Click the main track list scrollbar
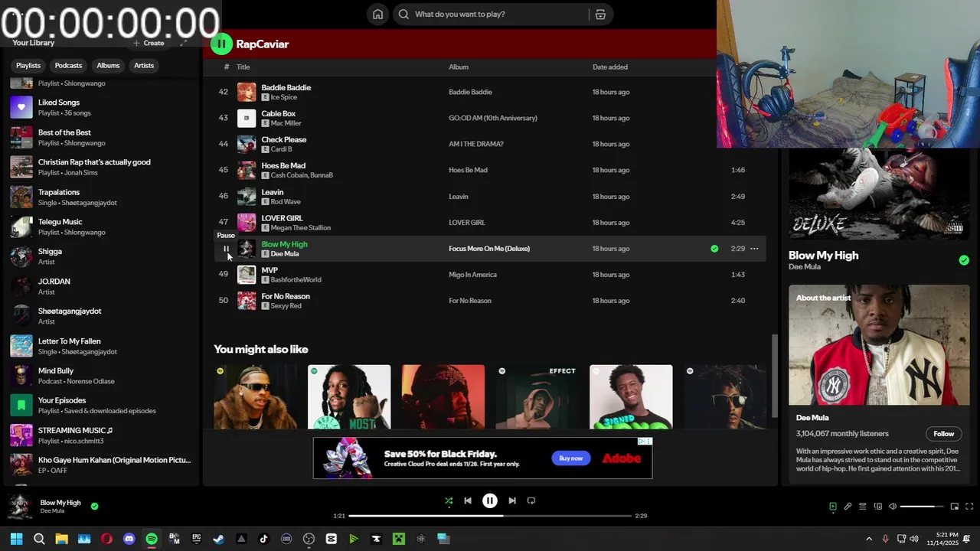Image resolution: width=980 pixels, height=551 pixels. click(774, 377)
